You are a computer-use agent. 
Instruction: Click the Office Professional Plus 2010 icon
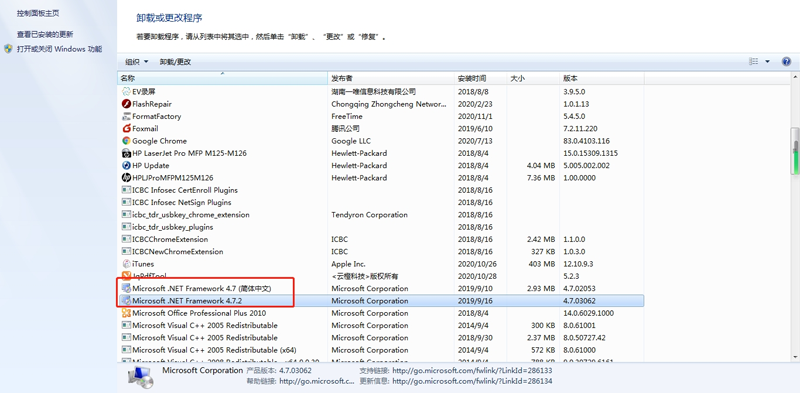pos(127,313)
